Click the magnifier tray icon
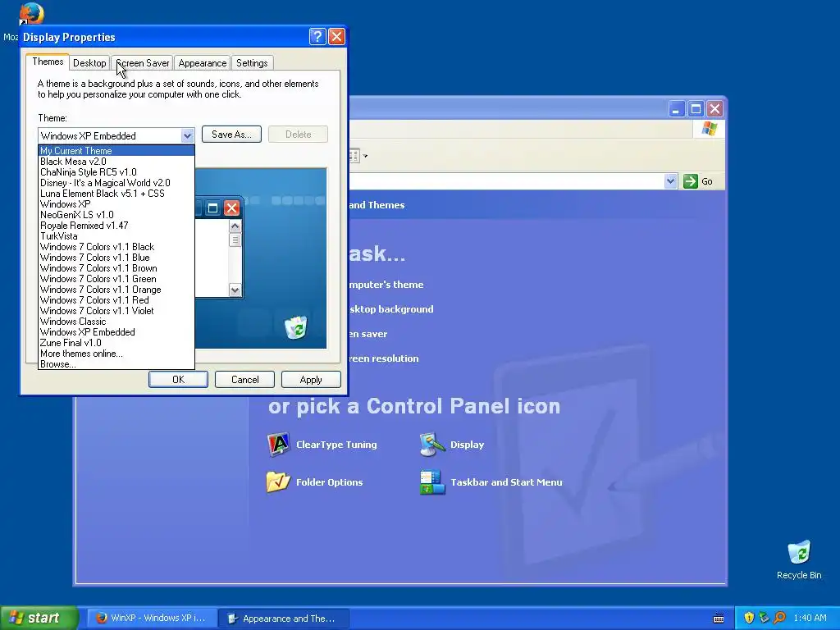Viewport: 840px width, 630px height. pyautogui.click(x=779, y=618)
